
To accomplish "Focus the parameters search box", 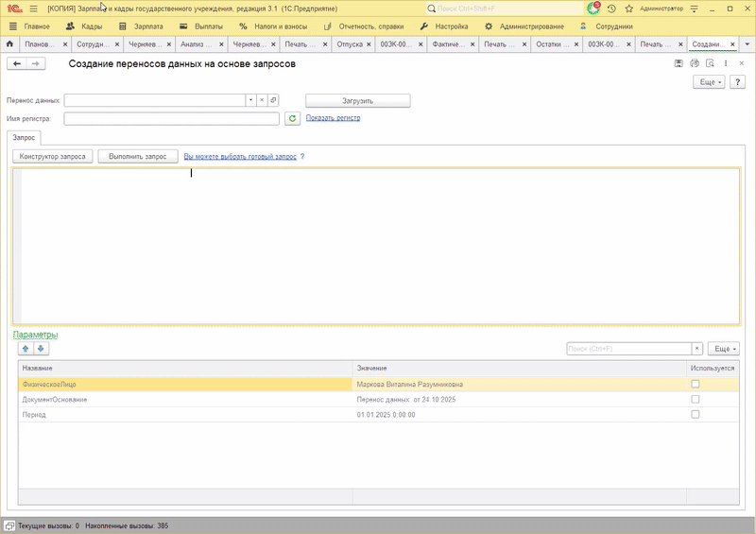I will pyautogui.click(x=629, y=349).
